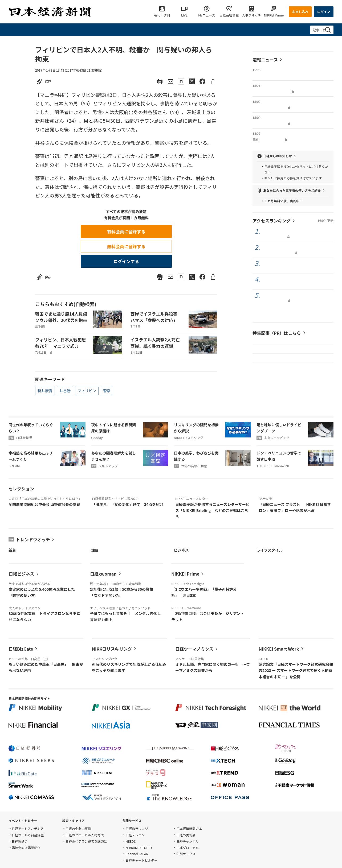
Task: Open FINANCIAL TIMES logo link
Action: [289, 725]
